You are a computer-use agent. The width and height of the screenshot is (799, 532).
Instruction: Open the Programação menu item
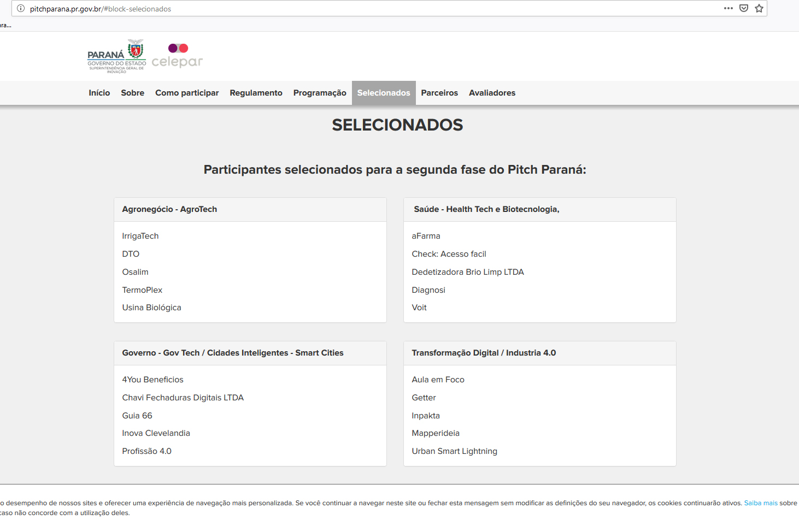point(320,93)
